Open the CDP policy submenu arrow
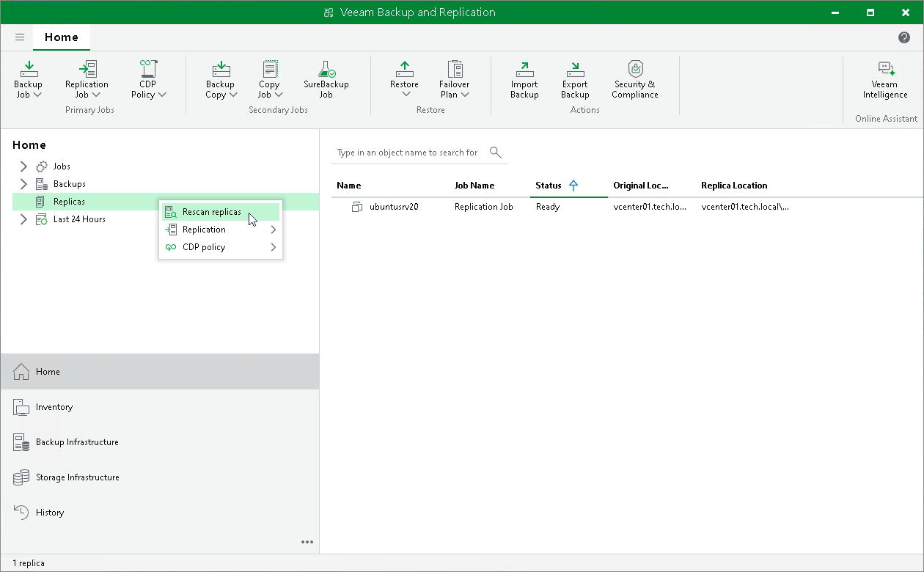This screenshot has width=924, height=572. (x=274, y=247)
